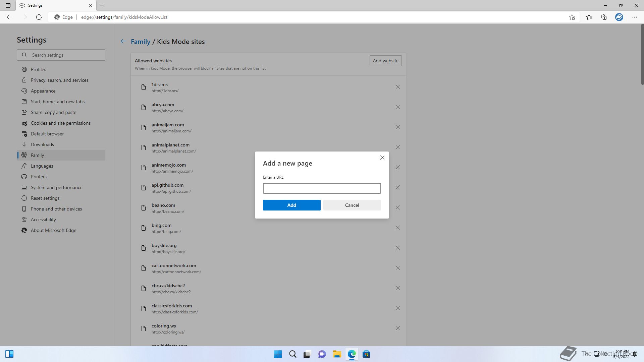This screenshot has height=362, width=644.
Task: Open Chat app from taskbar
Action: click(x=322, y=354)
